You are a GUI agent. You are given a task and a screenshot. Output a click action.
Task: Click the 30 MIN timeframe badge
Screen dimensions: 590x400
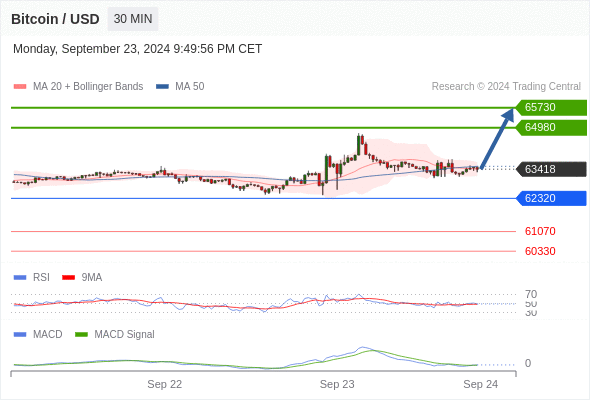133,19
